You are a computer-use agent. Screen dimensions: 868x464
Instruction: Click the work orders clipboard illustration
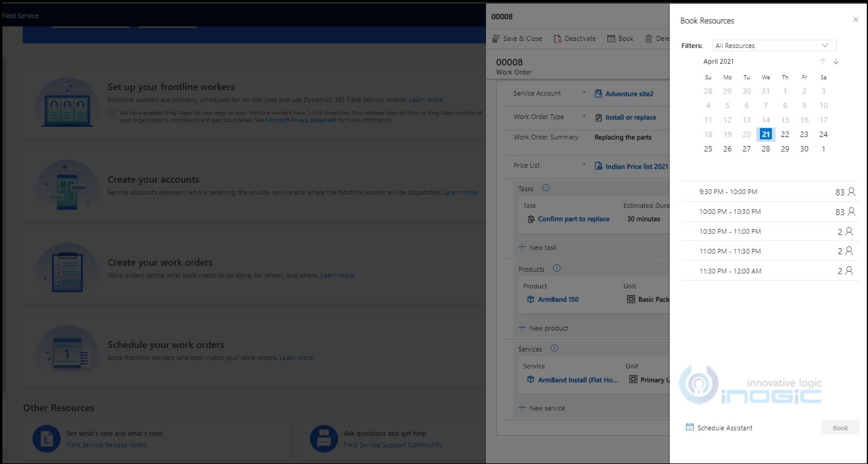tap(67, 268)
